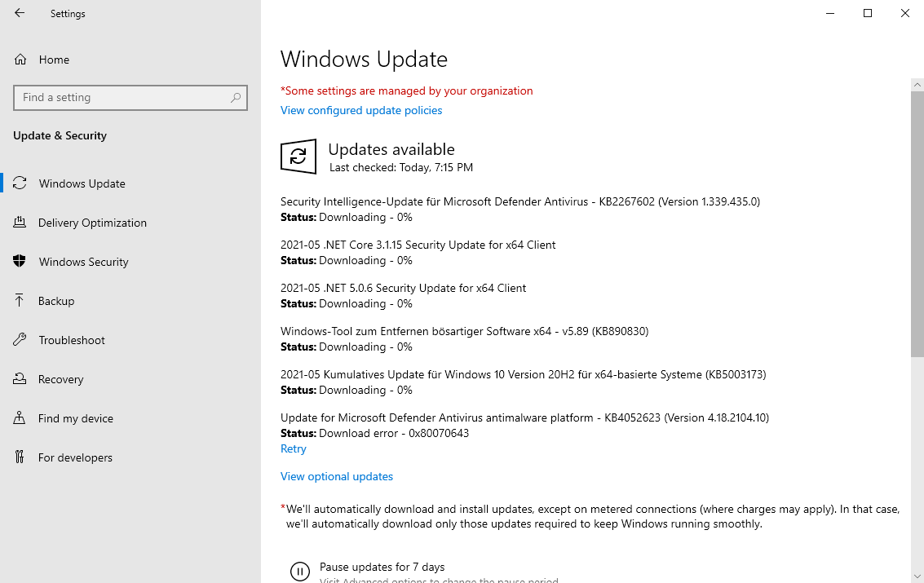
Task: Click the .NET Core 3.1.15 Security Update text
Action: coord(418,245)
